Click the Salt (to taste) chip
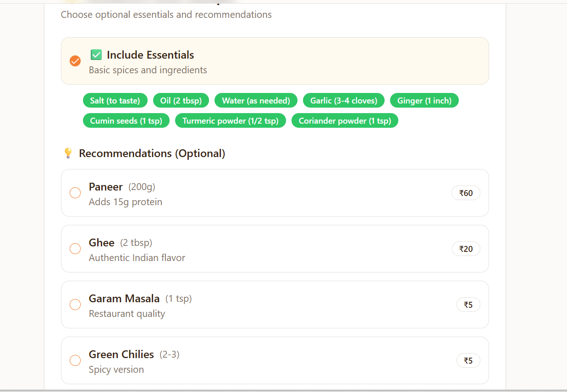This screenshot has width=567, height=392. pyautogui.click(x=115, y=101)
